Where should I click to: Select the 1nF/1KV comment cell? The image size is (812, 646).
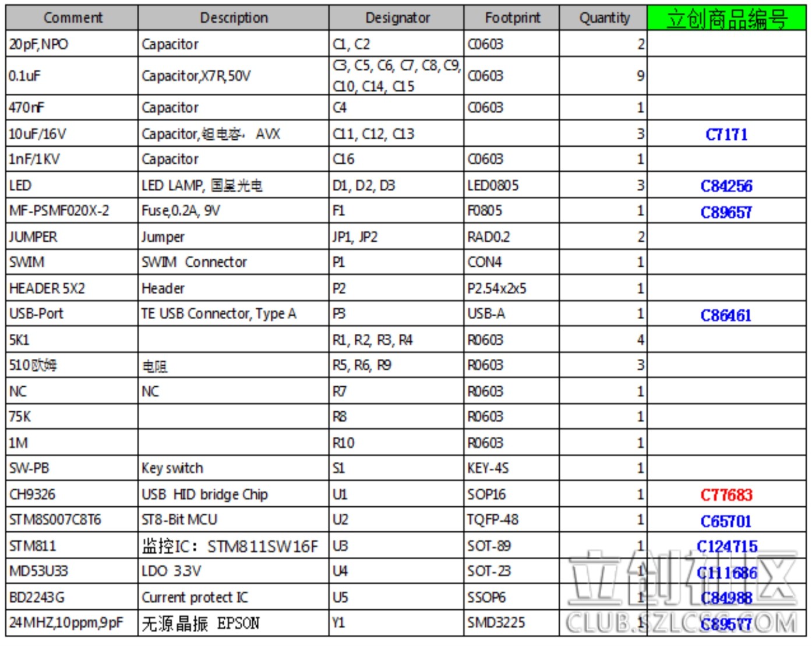72,159
